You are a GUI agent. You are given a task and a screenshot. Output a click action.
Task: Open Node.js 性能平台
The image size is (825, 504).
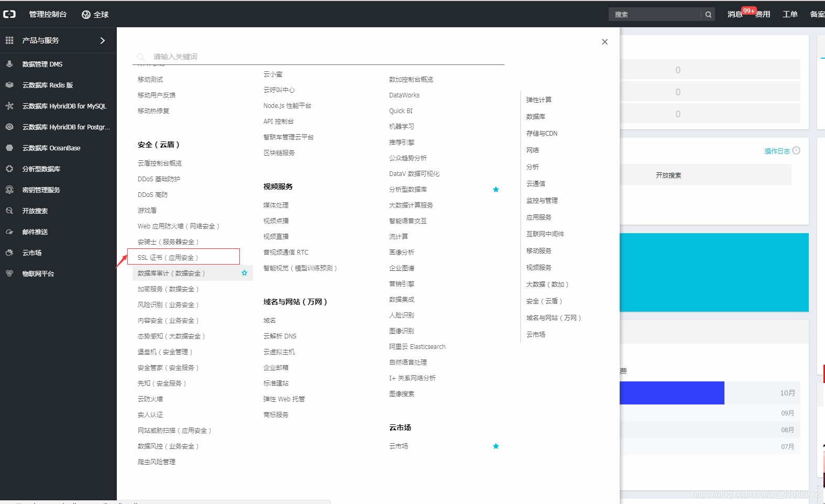pos(287,105)
